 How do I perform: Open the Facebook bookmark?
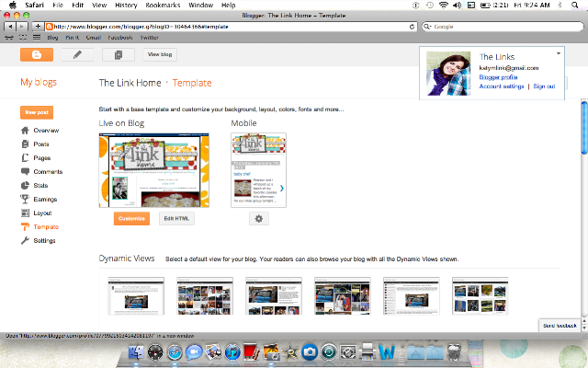pos(120,38)
